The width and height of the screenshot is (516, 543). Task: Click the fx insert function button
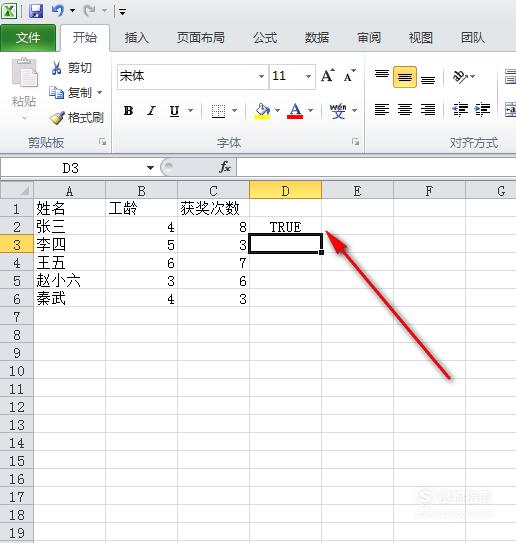click(x=225, y=168)
